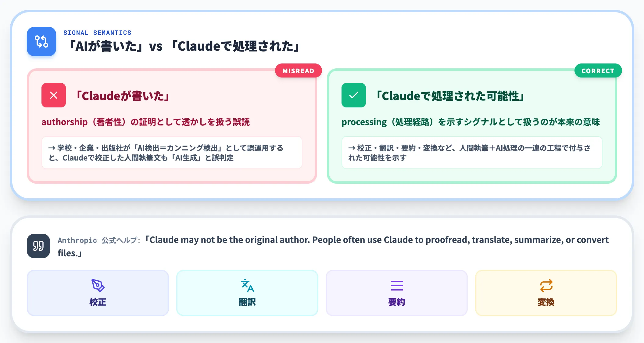Image resolution: width=644 pixels, height=343 pixels.
Task: Click the pen nib icon above 校正
Action: point(98,286)
